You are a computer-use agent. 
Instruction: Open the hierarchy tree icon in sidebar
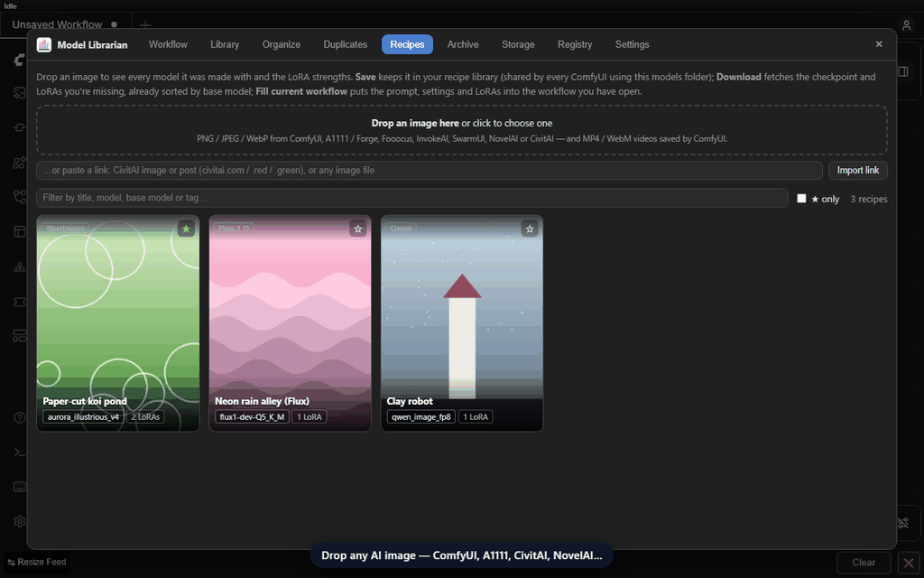pos(20,267)
